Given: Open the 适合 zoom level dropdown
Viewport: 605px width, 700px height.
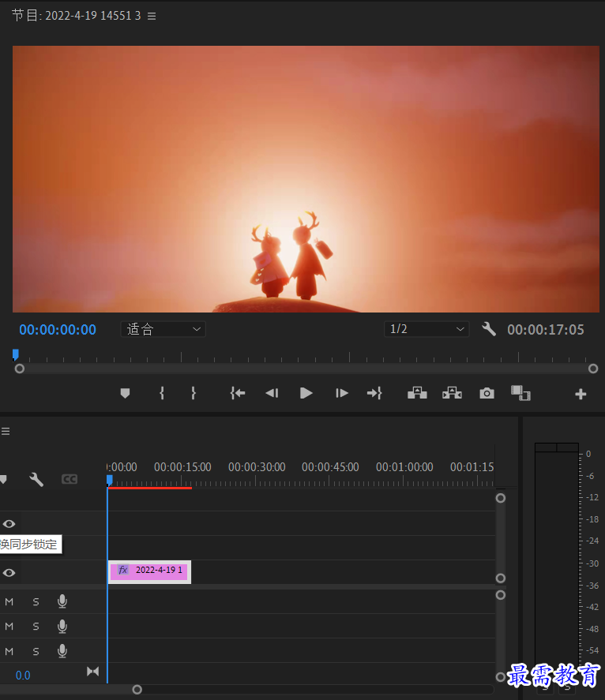Looking at the screenshot, I should pos(163,329).
